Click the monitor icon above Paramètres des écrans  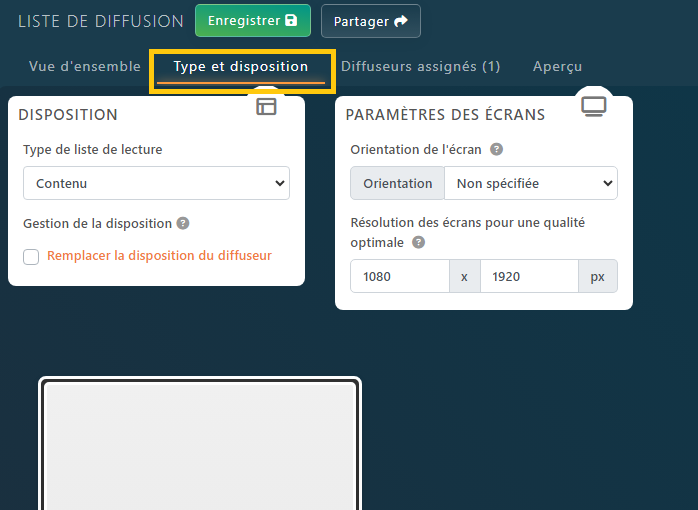pyautogui.click(x=594, y=106)
